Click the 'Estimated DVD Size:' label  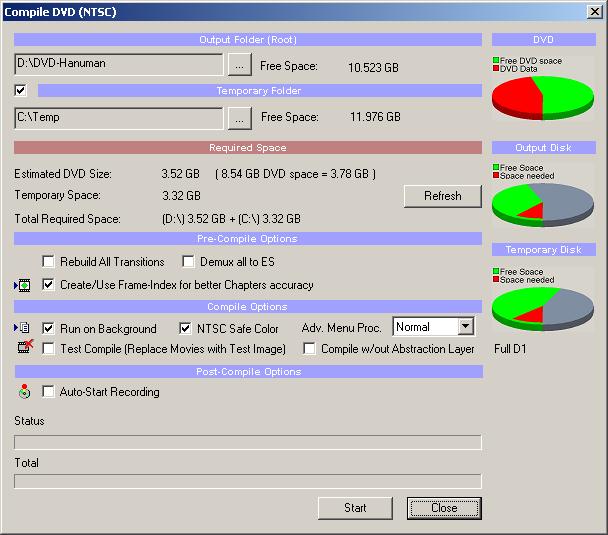[63, 174]
